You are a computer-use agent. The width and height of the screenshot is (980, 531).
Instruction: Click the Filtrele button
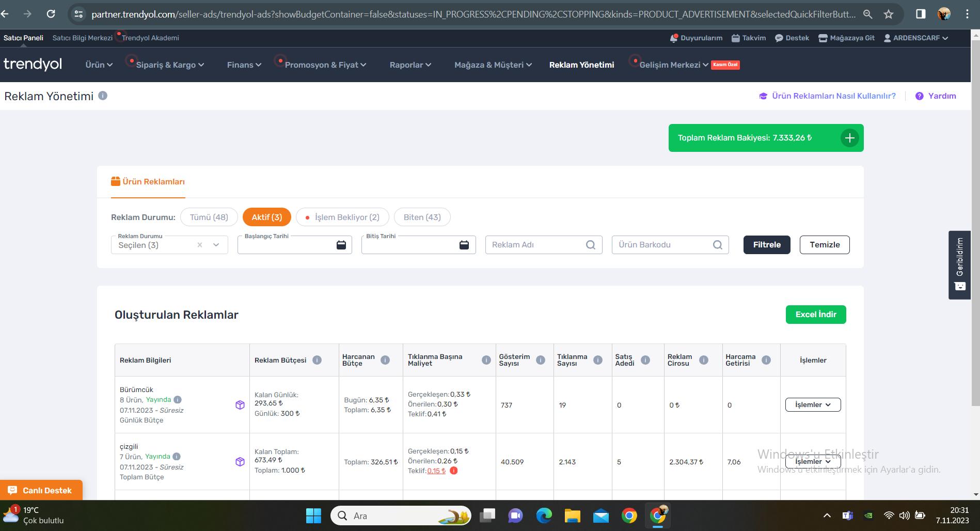[767, 245]
